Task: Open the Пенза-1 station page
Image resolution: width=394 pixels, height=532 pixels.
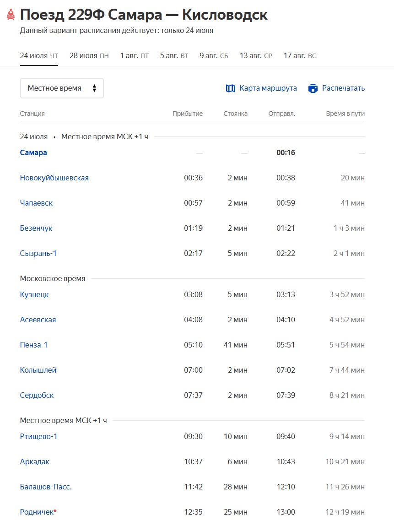Action: pos(34,345)
